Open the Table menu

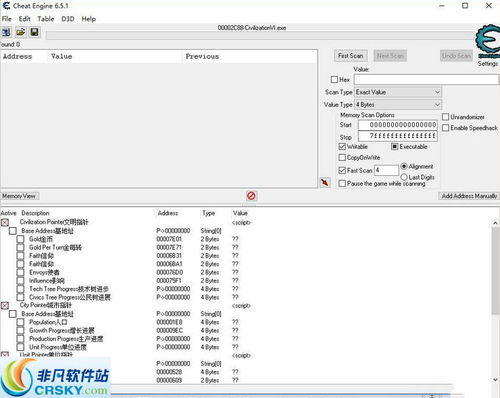(46, 19)
